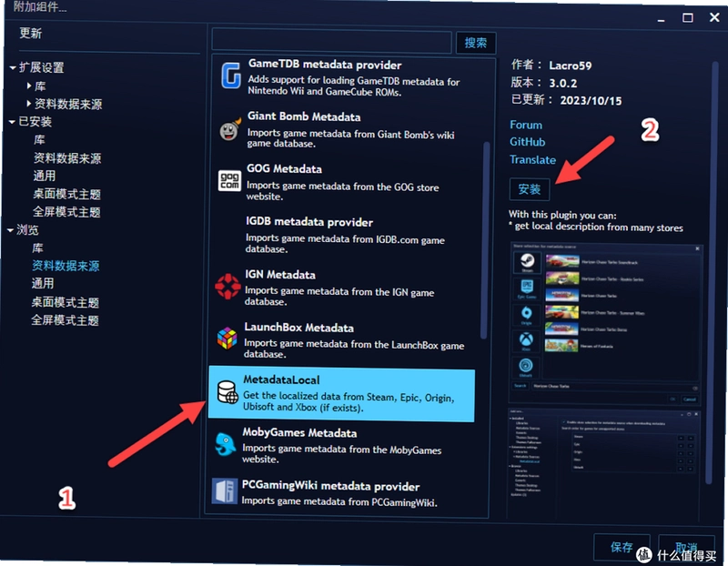Screen dimensions: 728x566
Task: Select 库 under 已安装
Action: [39, 140]
